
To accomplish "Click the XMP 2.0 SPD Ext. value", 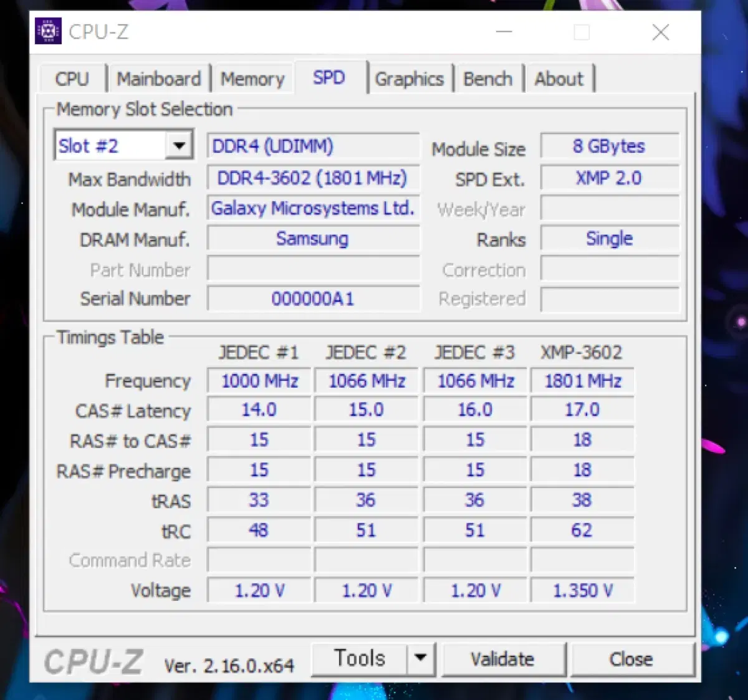I will pos(610,178).
